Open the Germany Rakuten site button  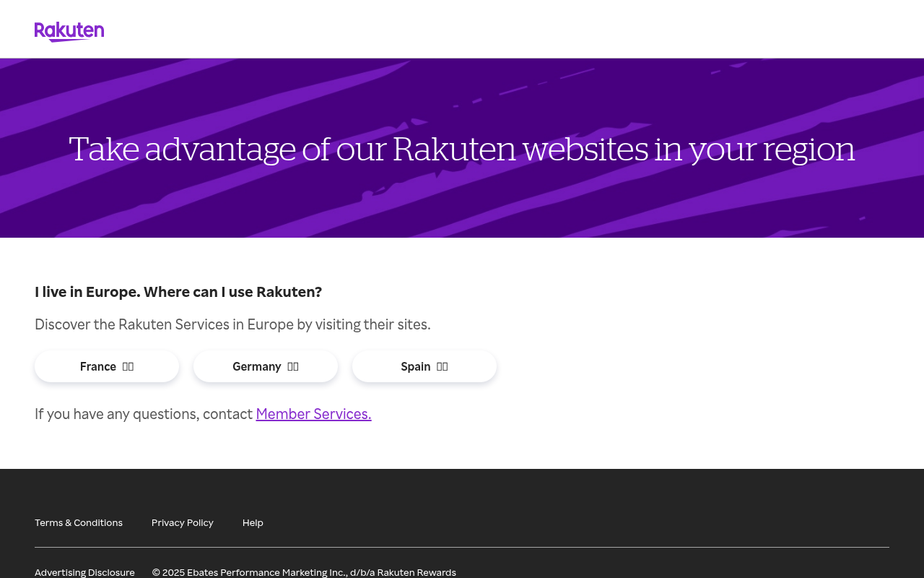[x=266, y=366]
